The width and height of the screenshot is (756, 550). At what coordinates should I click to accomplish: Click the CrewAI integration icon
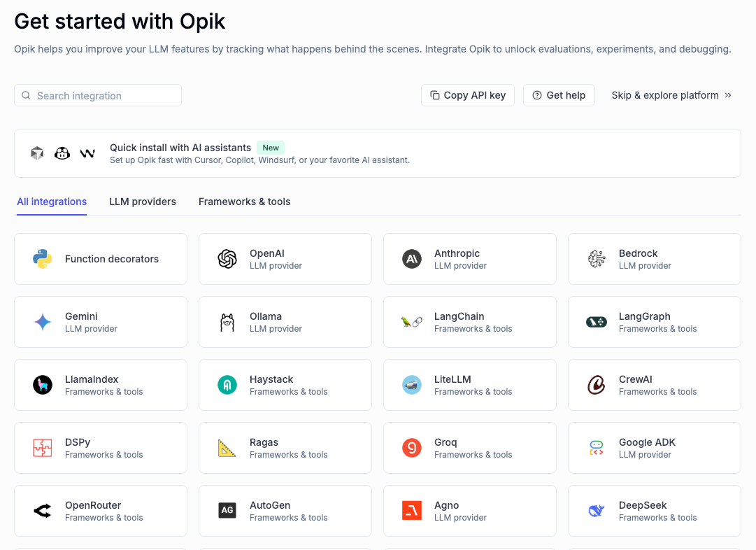[x=596, y=385]
